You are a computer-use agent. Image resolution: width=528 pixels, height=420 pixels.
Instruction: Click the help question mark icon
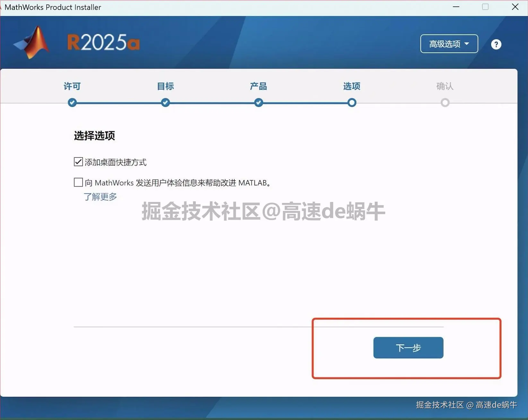click(496, 44)
